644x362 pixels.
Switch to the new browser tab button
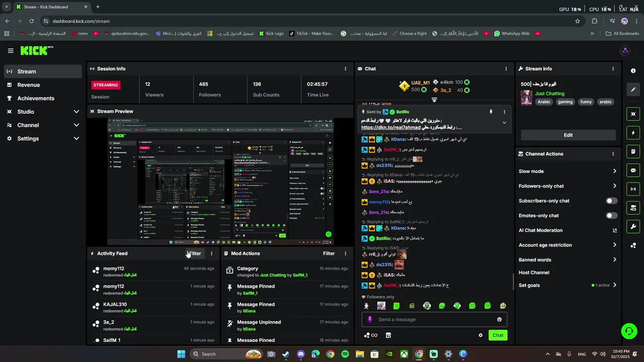click(98, 7)
